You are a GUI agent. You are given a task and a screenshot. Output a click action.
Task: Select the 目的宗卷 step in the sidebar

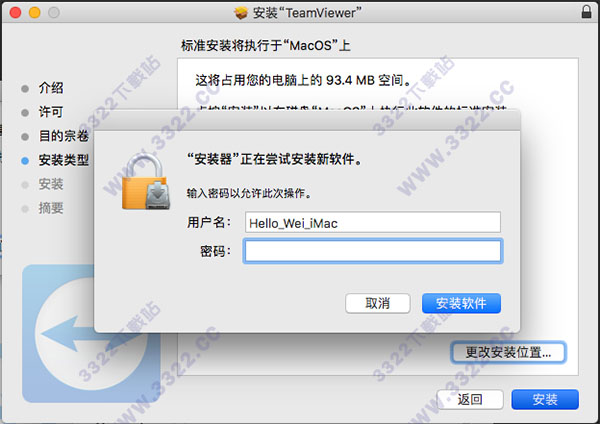click(x=64, y=136)
